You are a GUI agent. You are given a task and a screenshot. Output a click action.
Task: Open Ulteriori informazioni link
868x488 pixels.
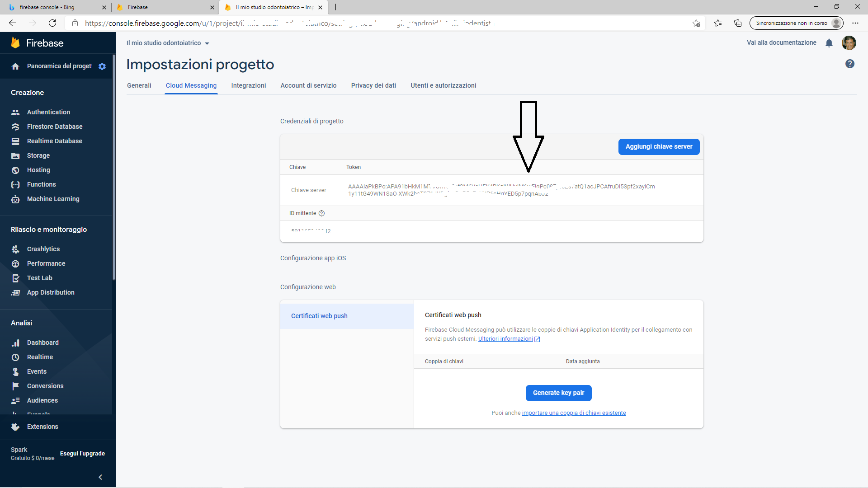[x=505, y=338]
